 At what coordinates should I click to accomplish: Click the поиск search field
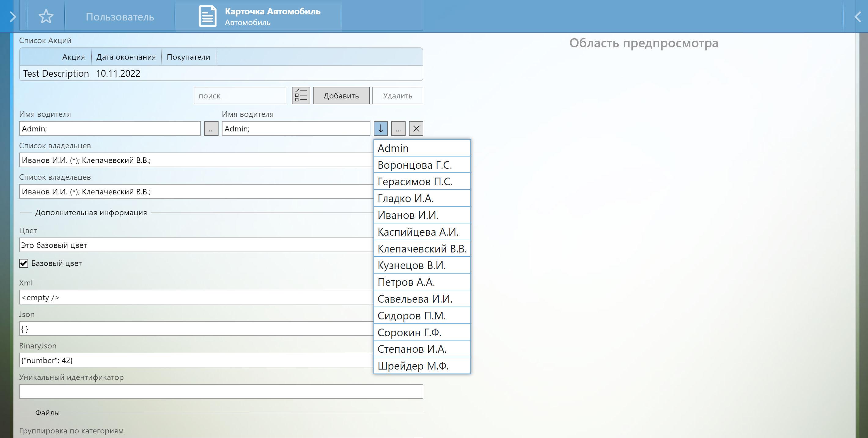240,96
